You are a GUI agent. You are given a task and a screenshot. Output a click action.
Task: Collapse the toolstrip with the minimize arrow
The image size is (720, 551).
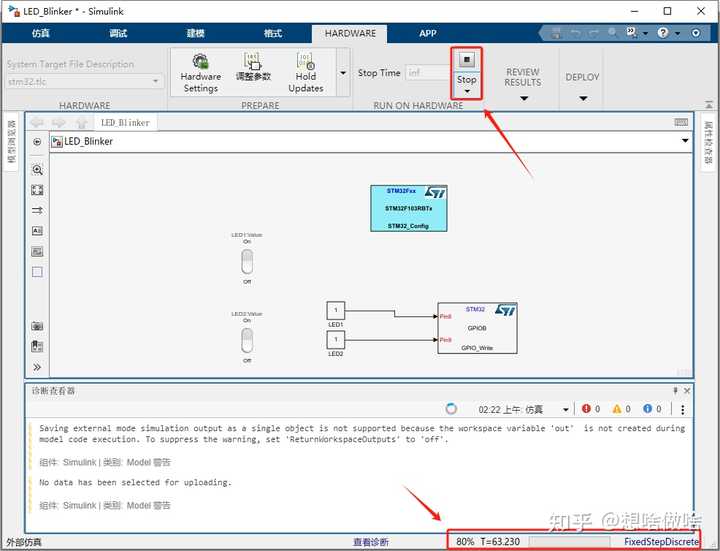click(x=709, y=105)
